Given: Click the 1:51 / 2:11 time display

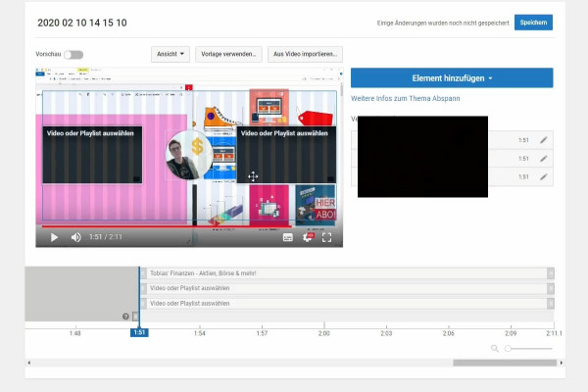Looking at the screenshot, I should click(106, 237).
